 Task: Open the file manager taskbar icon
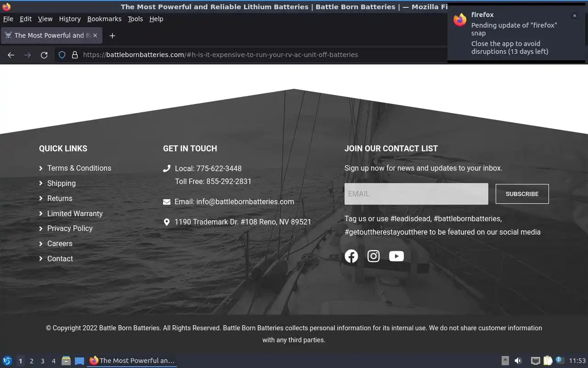pyautogui.click(x=66, y=361)
